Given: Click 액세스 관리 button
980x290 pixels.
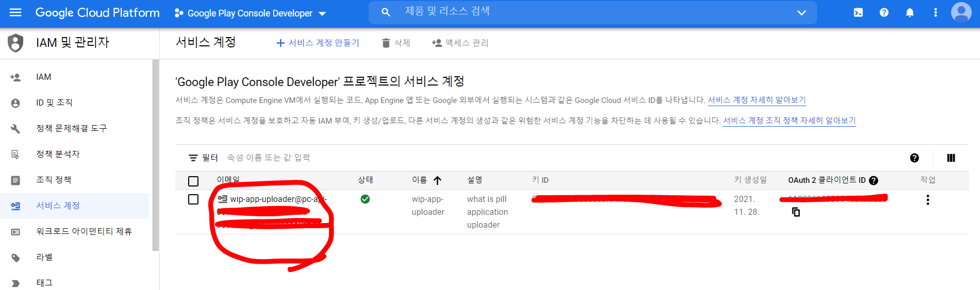Looking at the screenshot, I should (x=460, y=43).
